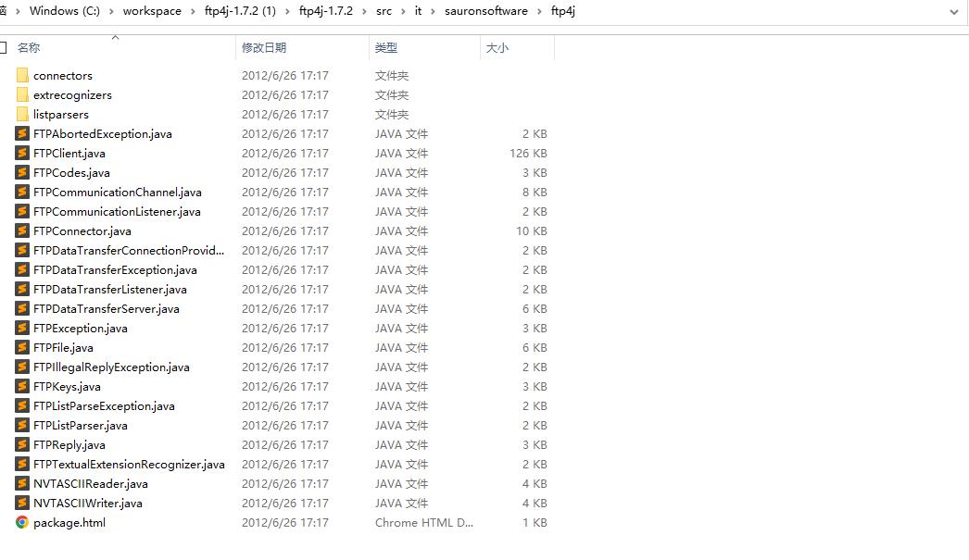Click the FTPClient.java file icon
Image resolution: width=969 pixels, height=560 pixels.
pos(22,153)
